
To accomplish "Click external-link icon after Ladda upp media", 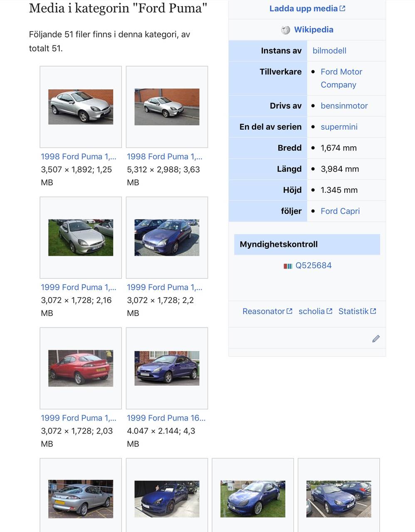I will 343,8.
